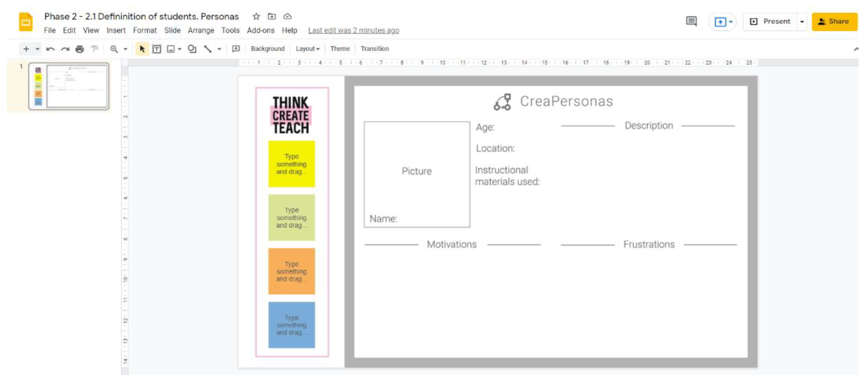
Task: Click the print icon
Action: 80,49
